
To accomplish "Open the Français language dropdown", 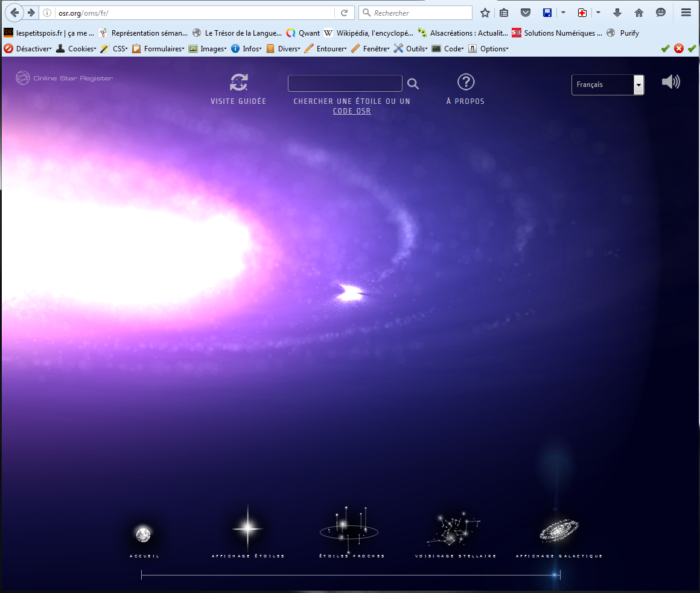I will point(607,85).
